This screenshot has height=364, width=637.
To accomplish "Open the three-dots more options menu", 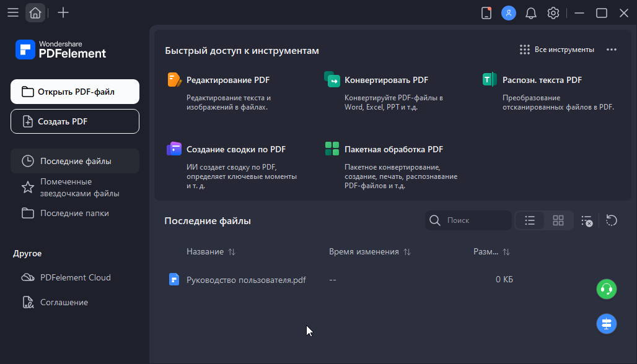I will point(612,50).
